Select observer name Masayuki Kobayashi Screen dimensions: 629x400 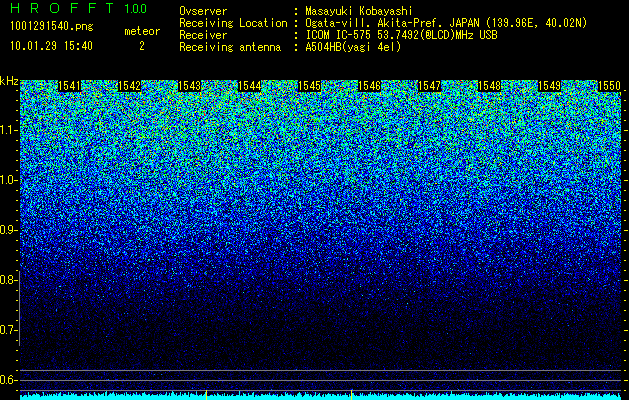pyautogui.click(x=359, y=11)
